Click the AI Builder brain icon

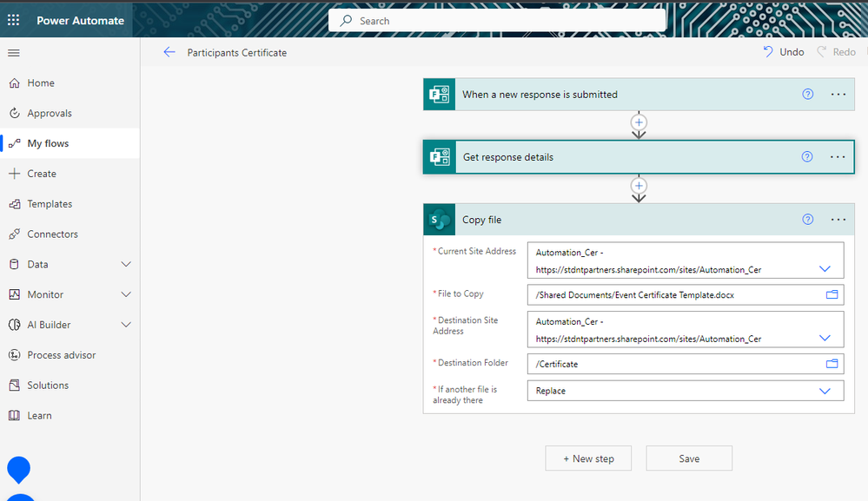(x=15, y=325)
